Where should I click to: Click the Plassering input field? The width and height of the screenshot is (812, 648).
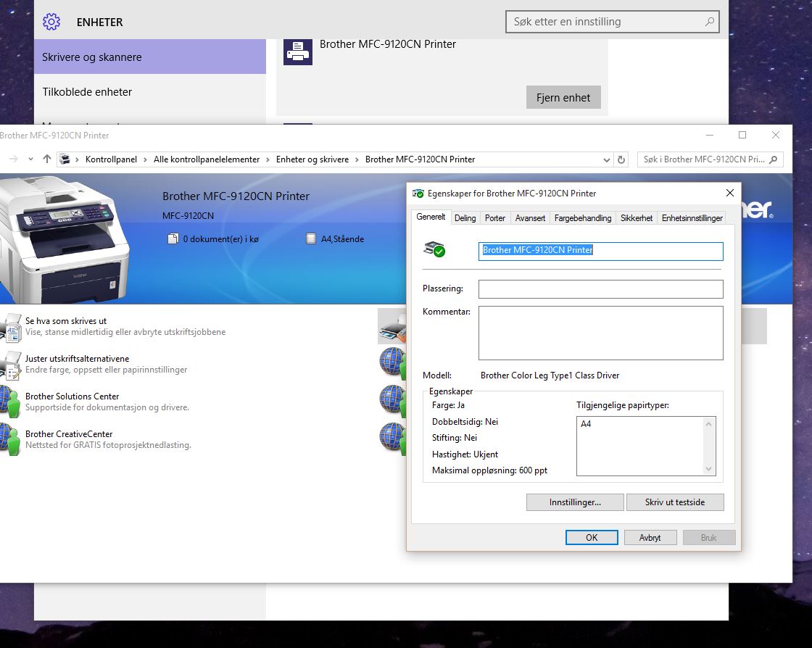pos(601,289)
